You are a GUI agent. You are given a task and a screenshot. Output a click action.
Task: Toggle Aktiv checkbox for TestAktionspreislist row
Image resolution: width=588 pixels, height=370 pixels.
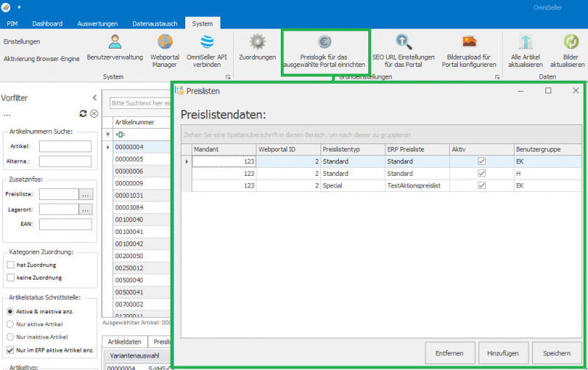[481, 186]
